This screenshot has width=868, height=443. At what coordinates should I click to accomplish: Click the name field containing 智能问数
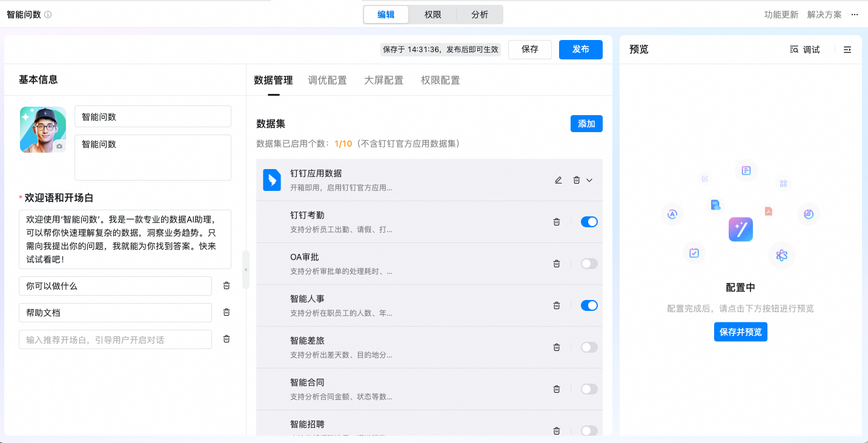[x=153, y=117]
